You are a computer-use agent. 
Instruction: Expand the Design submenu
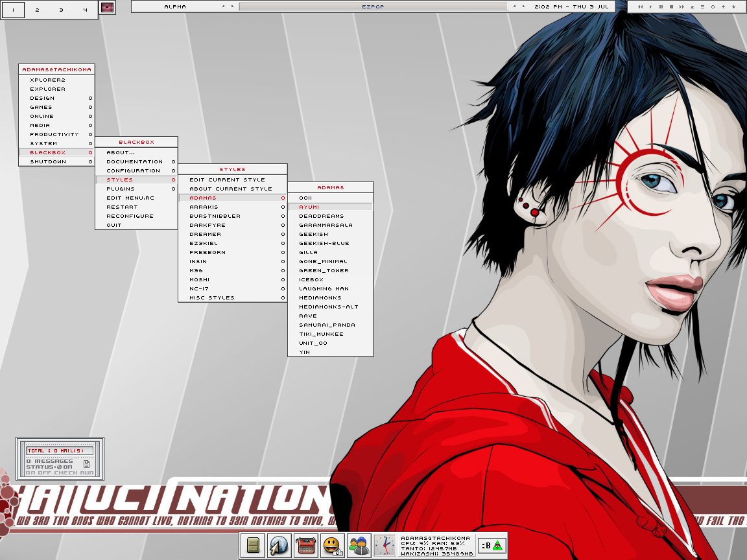click(x=56, y=98)
